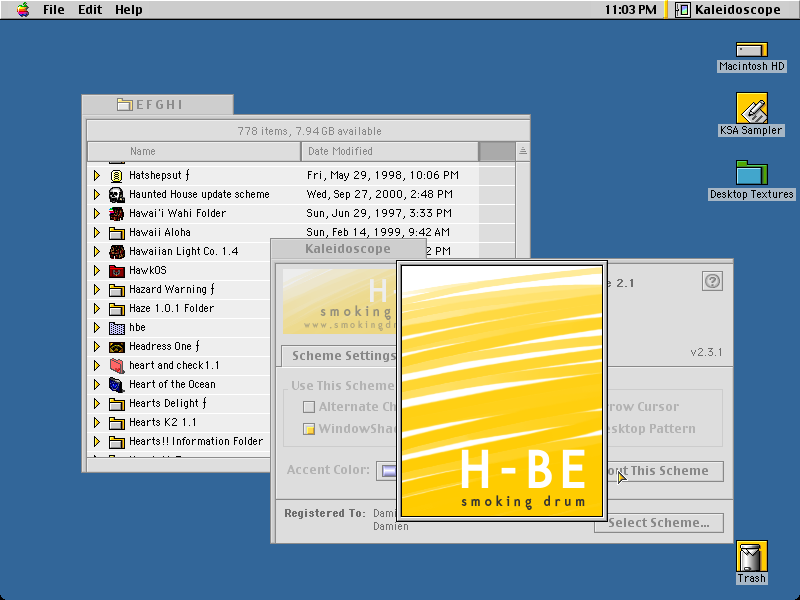Open the Edit menu
This screenshot has height=600, width=800.
point(90,10)
